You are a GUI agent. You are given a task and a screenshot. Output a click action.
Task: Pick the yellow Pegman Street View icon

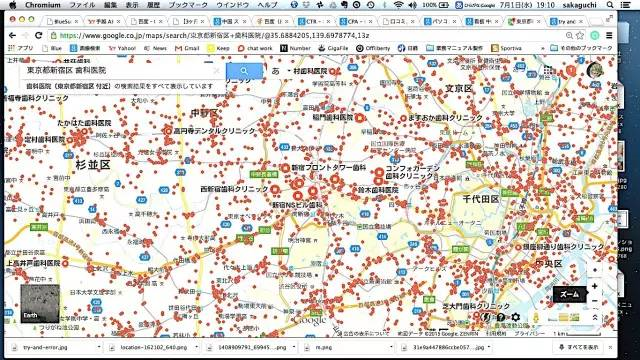pos(536,318)
